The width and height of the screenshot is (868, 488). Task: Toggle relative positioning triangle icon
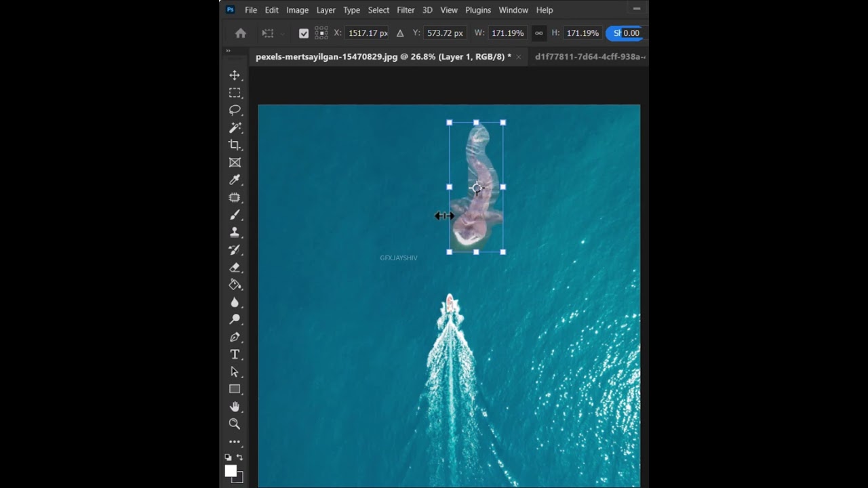pos(400,33)
